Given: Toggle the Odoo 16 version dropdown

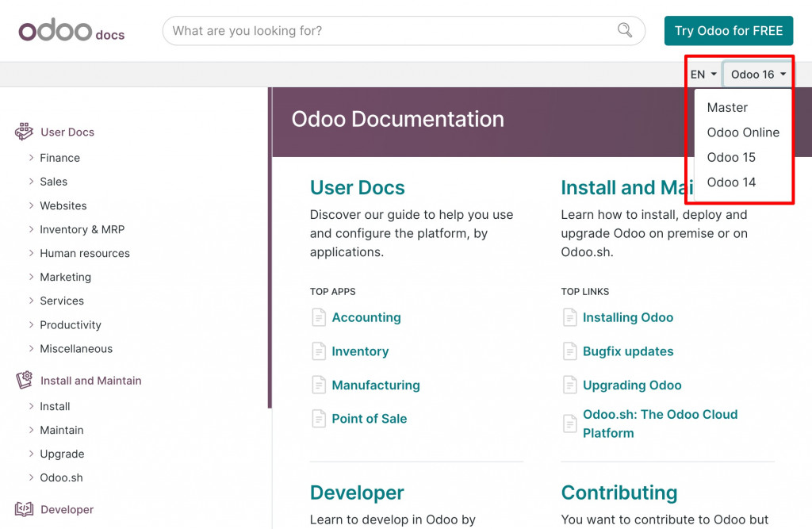Looking at the screenshot, I should pos(758,74).
